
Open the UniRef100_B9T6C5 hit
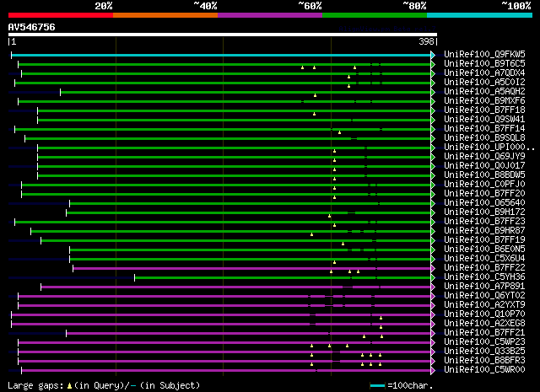pos(484,63)
